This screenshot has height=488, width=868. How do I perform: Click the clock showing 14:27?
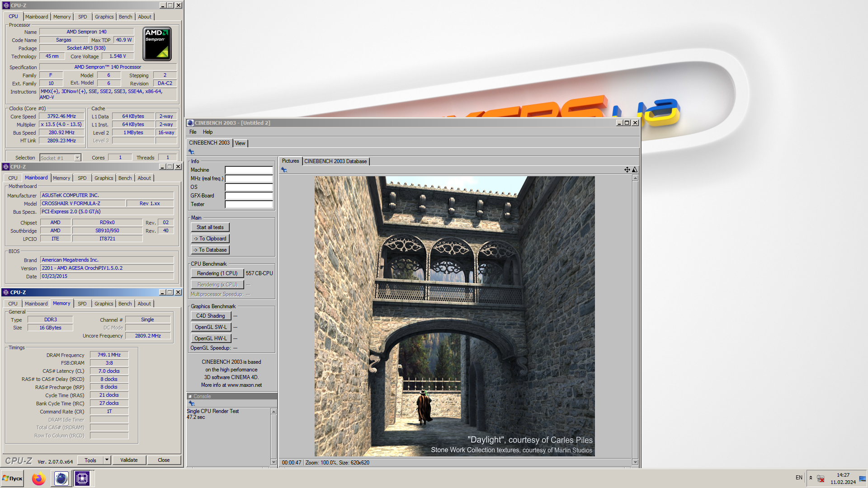point(843,475)
